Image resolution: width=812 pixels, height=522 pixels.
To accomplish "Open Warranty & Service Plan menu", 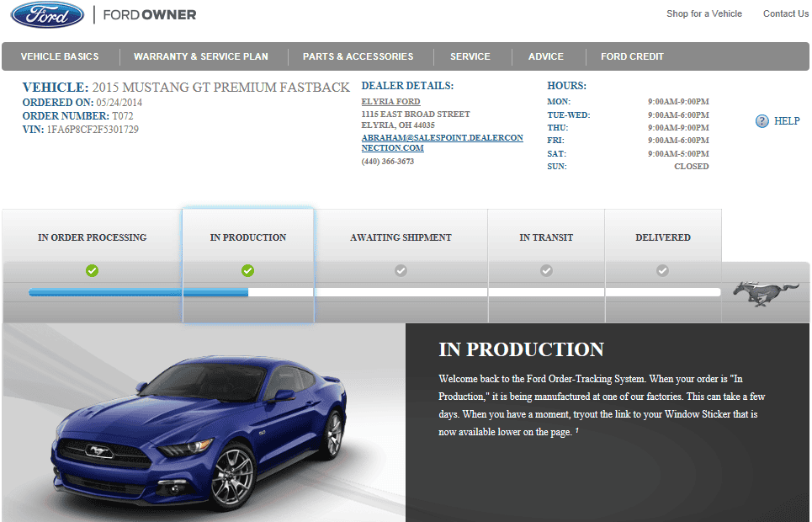I will click(x=201, y=56).
